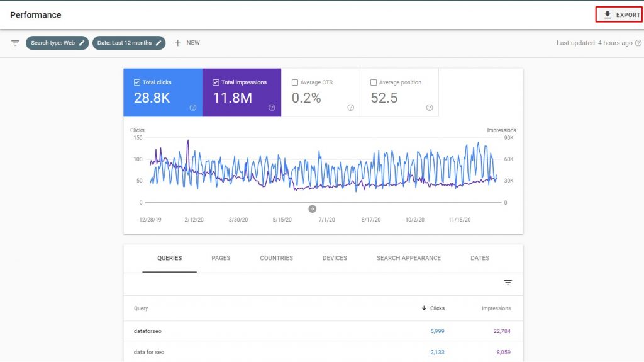The width and height of the screenshot is (644, 362).
Task: Click the gray arrow marker on chart timeline
Action: 312,209
